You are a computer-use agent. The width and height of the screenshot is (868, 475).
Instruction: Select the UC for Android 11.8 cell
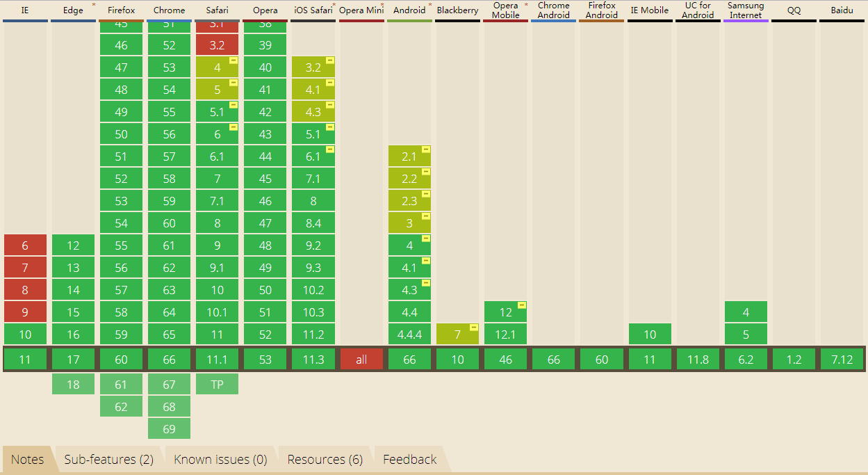(698, 360)
